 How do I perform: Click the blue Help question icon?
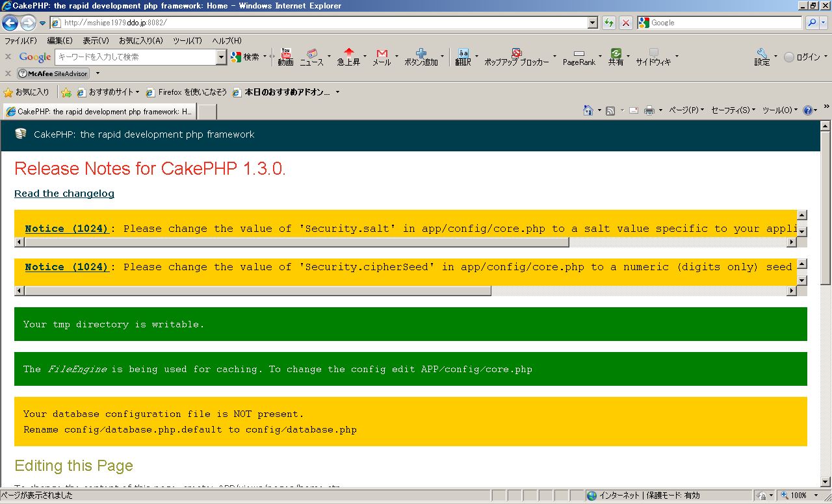[x=808, y=110]
